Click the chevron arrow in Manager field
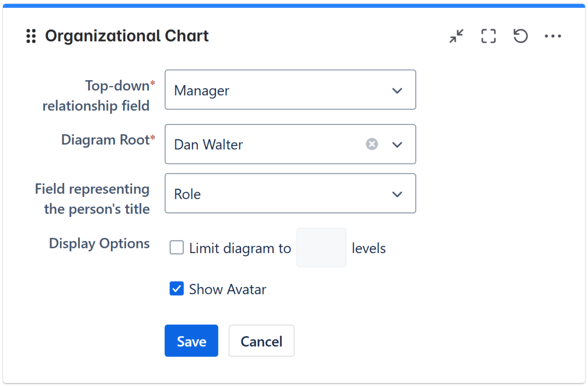 click(x=397, y=91)
